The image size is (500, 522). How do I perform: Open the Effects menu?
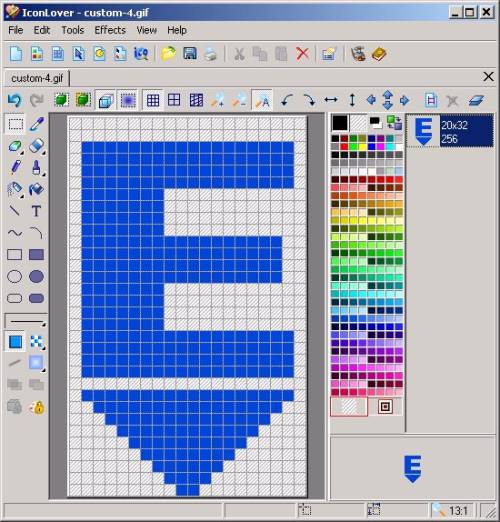tap(110, 30)
